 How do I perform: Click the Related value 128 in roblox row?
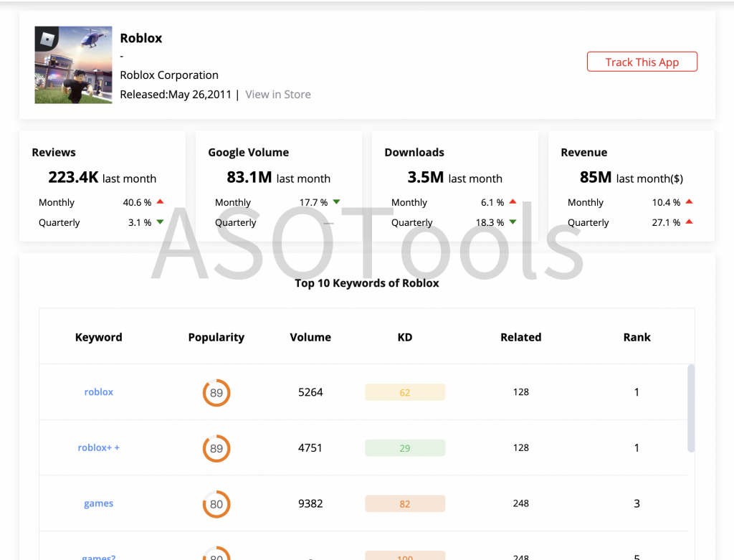coord(521,392)
